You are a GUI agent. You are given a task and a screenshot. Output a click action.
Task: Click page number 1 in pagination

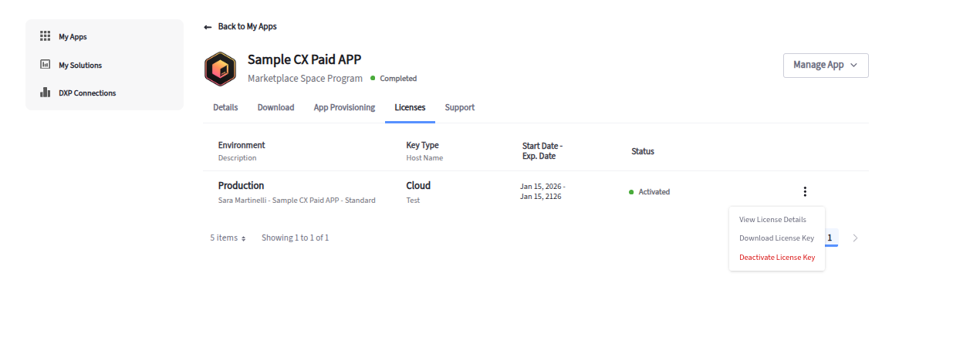coord(830,238)
